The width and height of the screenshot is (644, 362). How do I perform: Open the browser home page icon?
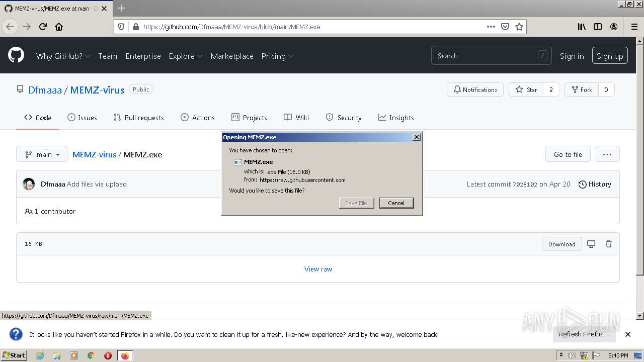[59, 27]
